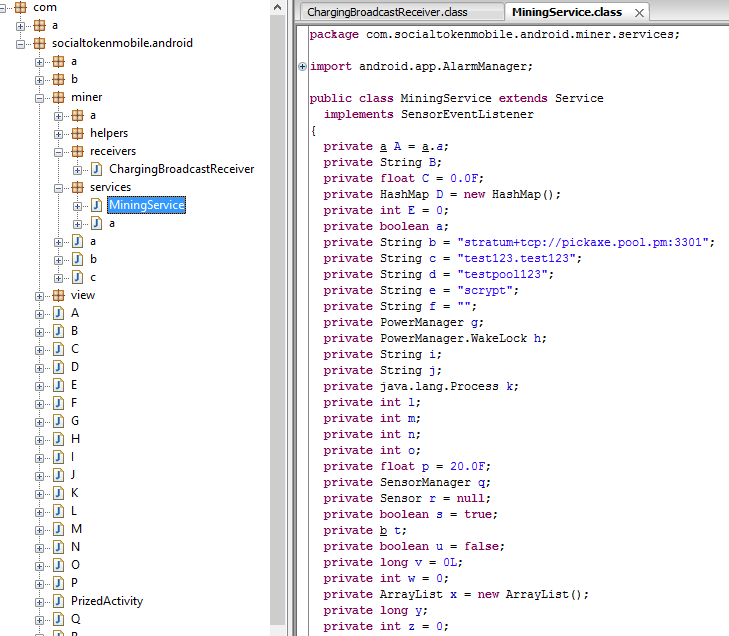
Task: Click class file icon for C
Action: (x=59, y=349)
